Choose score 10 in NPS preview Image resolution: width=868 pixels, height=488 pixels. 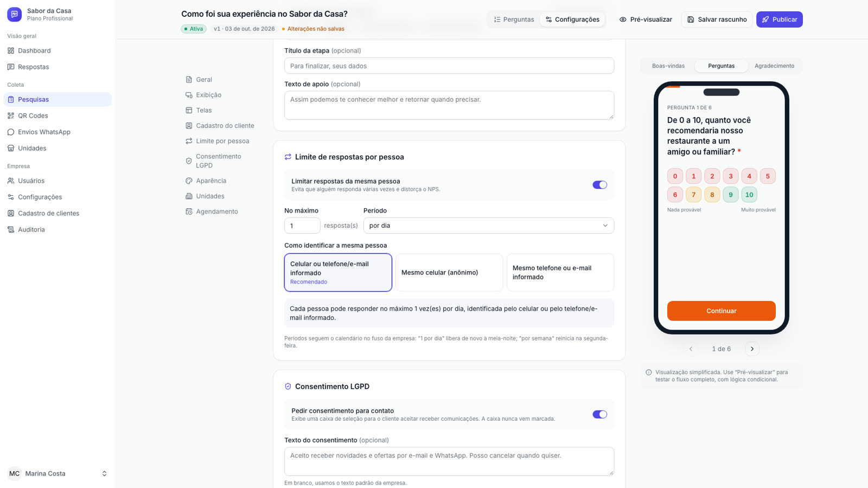749,195
